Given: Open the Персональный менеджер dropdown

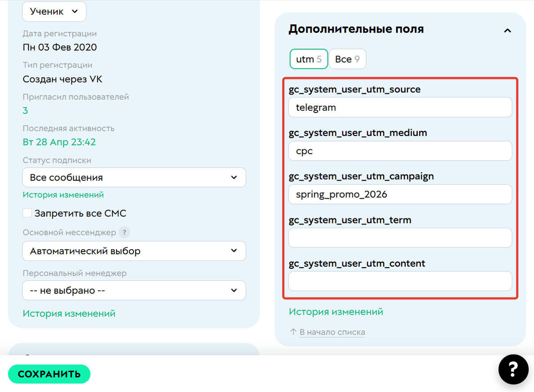Looking at the screenshot, I should pyautogui.click(x=134, y=291).
